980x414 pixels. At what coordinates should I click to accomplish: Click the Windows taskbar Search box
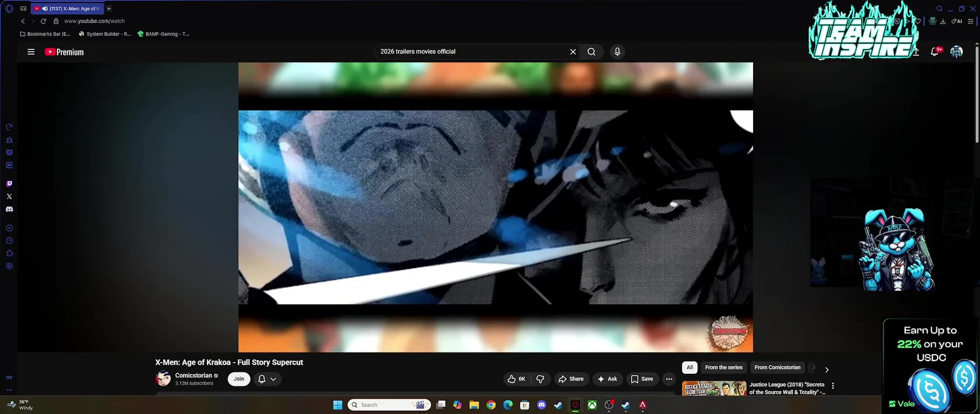[389, 405]
